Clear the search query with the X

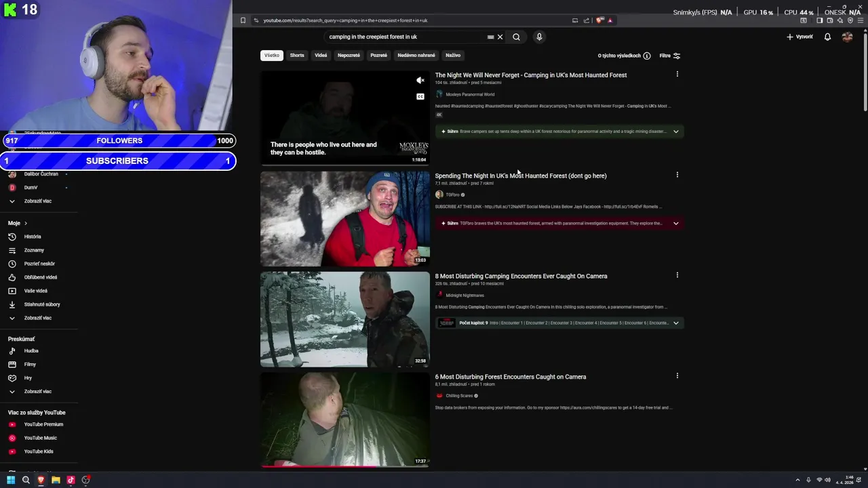pos(500,37)
